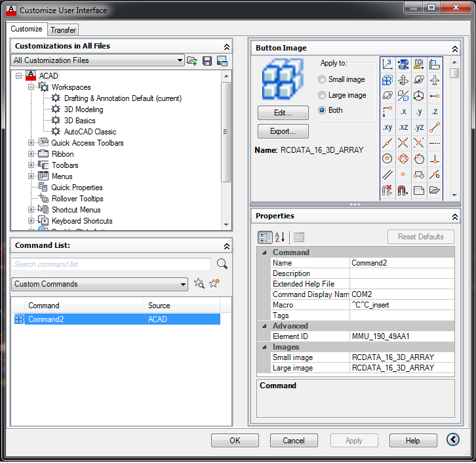Viewport: 476px width, 463px height.
Task: Select the Both radio button
Action: (x=322, y=110)
